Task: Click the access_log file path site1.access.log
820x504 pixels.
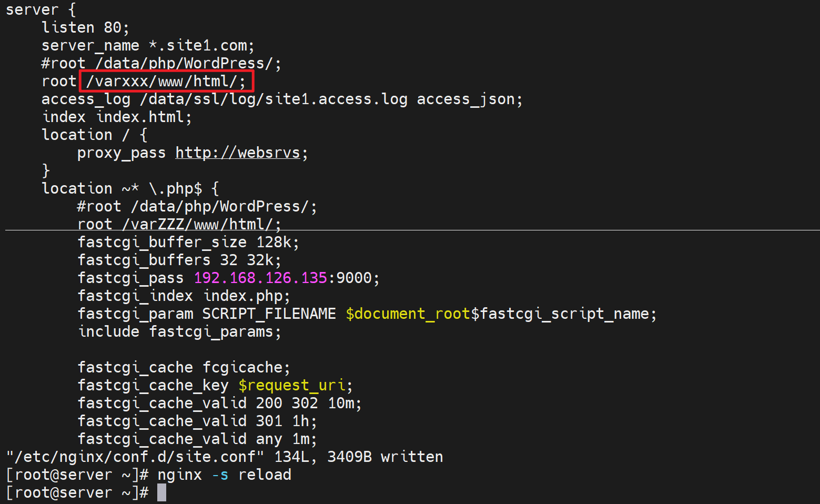Action: tap(274, 99)
